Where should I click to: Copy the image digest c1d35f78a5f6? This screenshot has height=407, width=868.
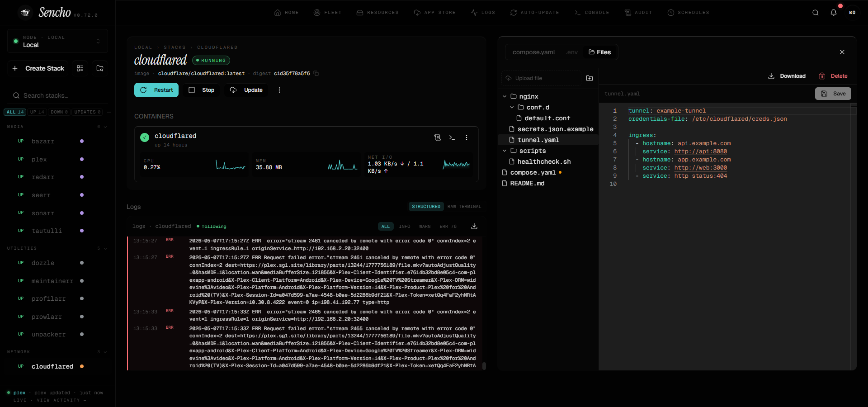(316, 73)
